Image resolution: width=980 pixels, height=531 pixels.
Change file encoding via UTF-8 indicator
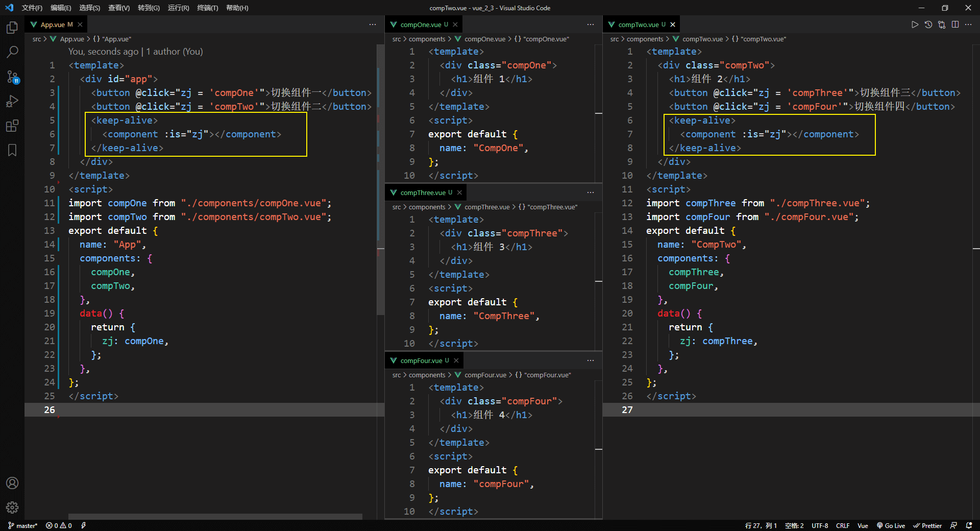coord(820,525)
